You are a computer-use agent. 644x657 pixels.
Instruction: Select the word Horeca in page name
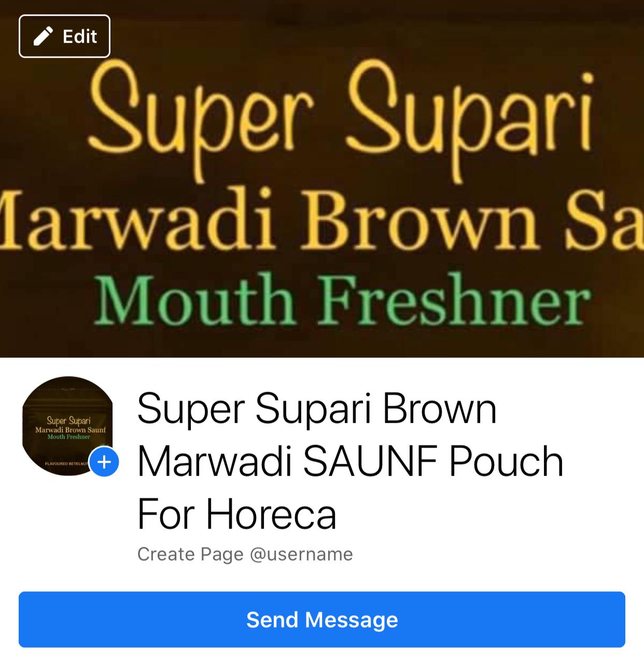(271, 514)
